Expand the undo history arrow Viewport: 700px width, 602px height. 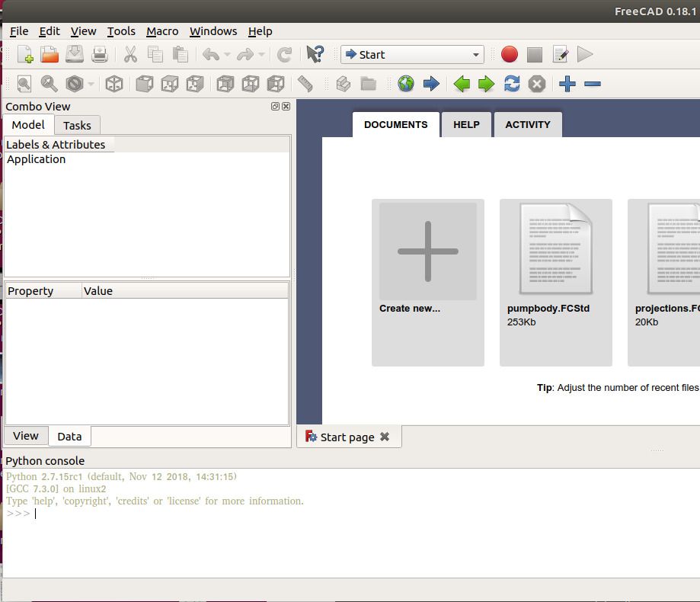click(x=227, y=54)
